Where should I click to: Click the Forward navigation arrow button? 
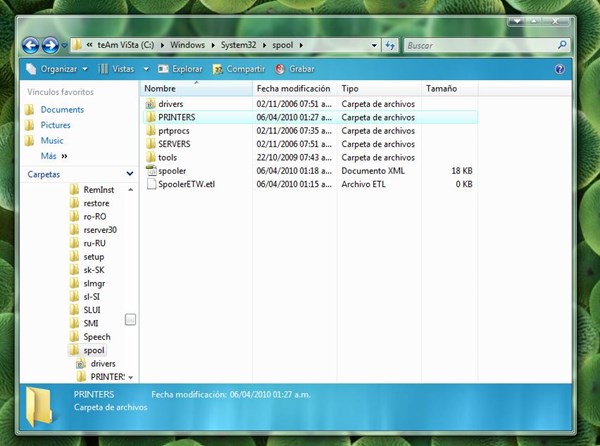(50, 45)
